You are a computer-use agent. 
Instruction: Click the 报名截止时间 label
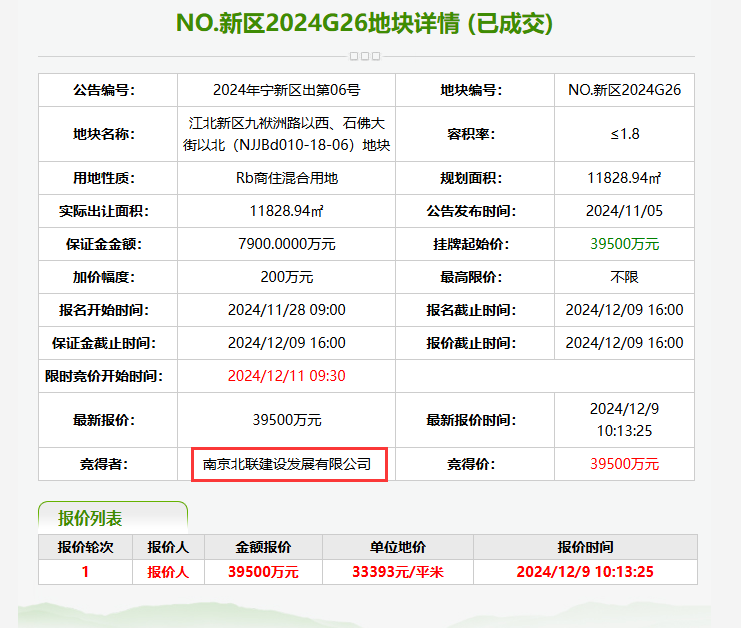point(471,310)
